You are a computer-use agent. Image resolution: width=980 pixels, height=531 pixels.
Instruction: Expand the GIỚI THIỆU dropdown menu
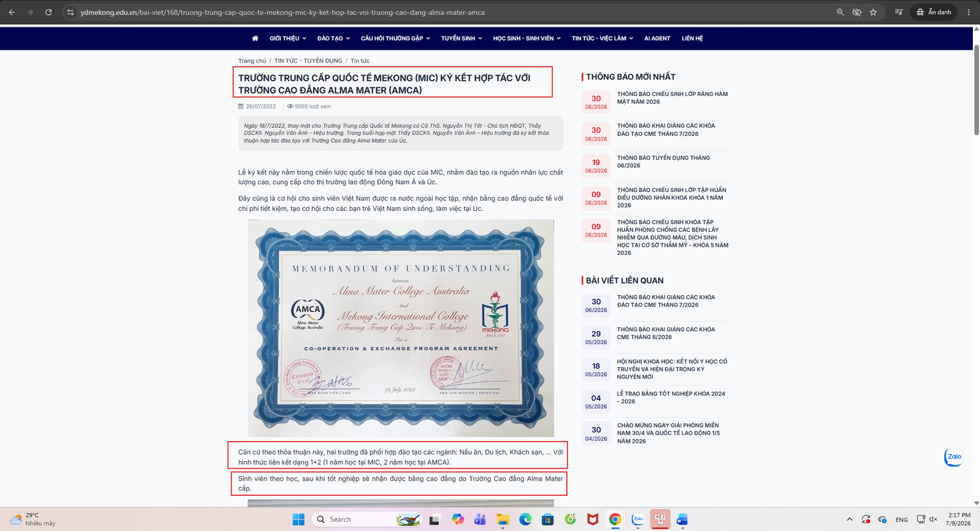[x=288, y=39]
